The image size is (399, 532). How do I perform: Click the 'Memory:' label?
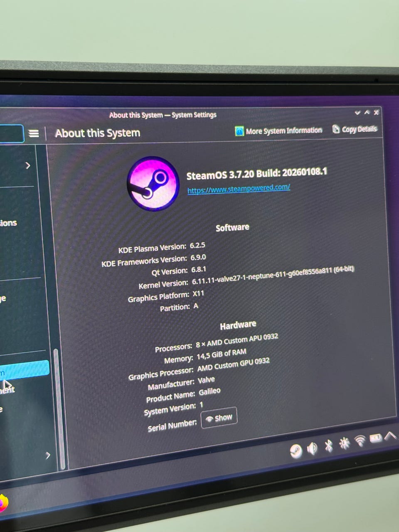click(x=178, y=360)
